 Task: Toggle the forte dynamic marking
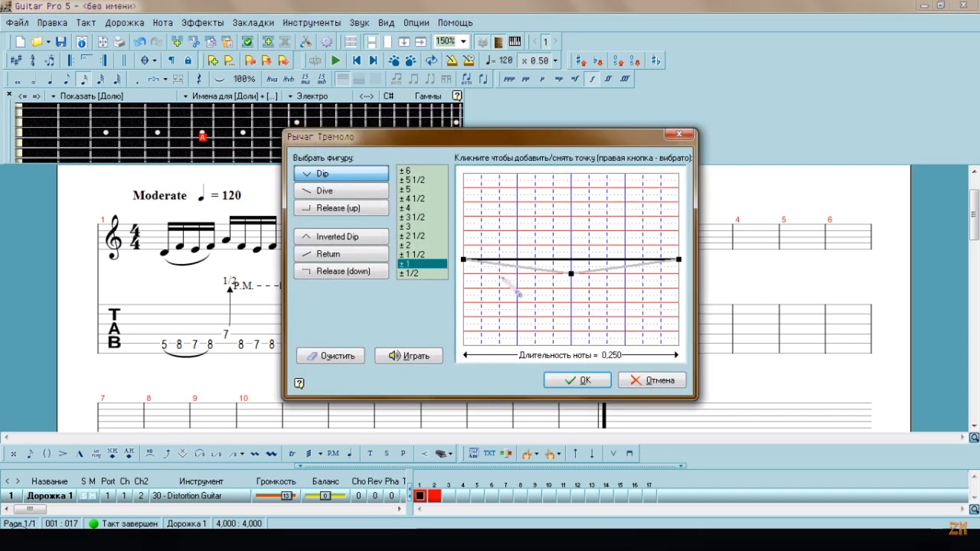click(x=592, y=79)
